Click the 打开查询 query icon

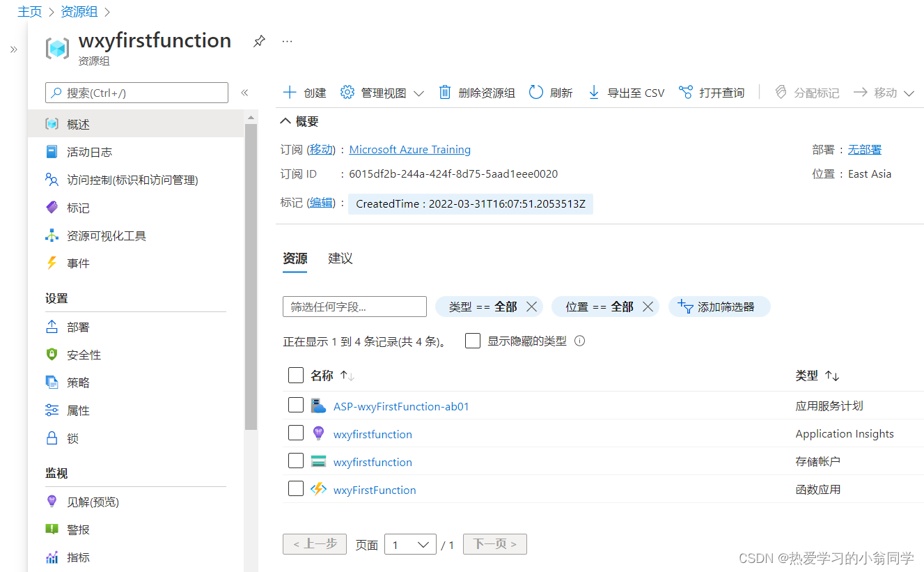point(686,93)
